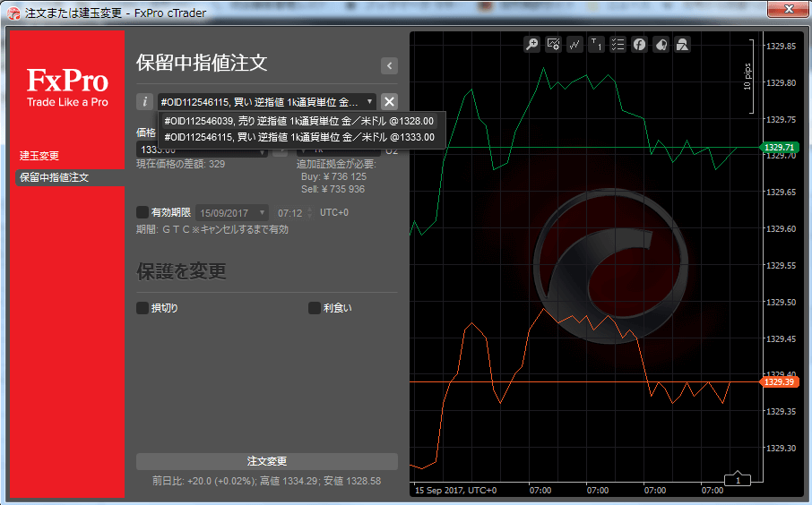The width and height of the screenshot is (812, 505).
Task: Open the chart settings gear icon
Action: (553, 45)
